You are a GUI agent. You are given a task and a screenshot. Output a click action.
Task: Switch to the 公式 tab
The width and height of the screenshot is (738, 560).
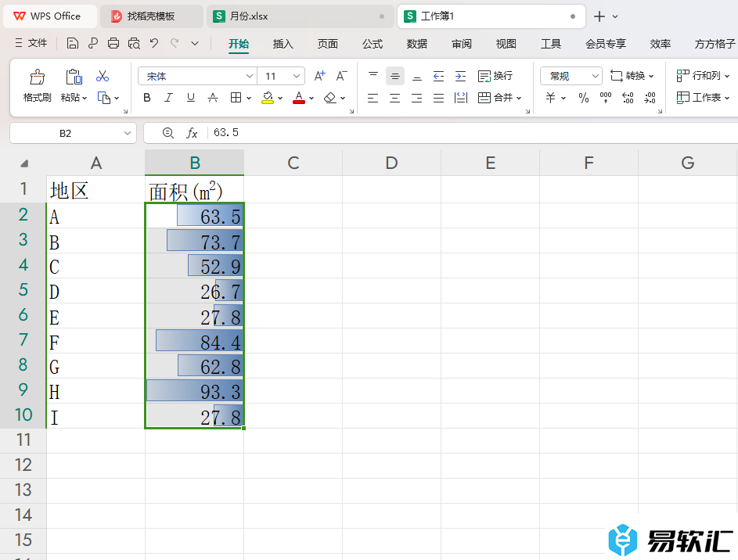(x=373, y=44)
